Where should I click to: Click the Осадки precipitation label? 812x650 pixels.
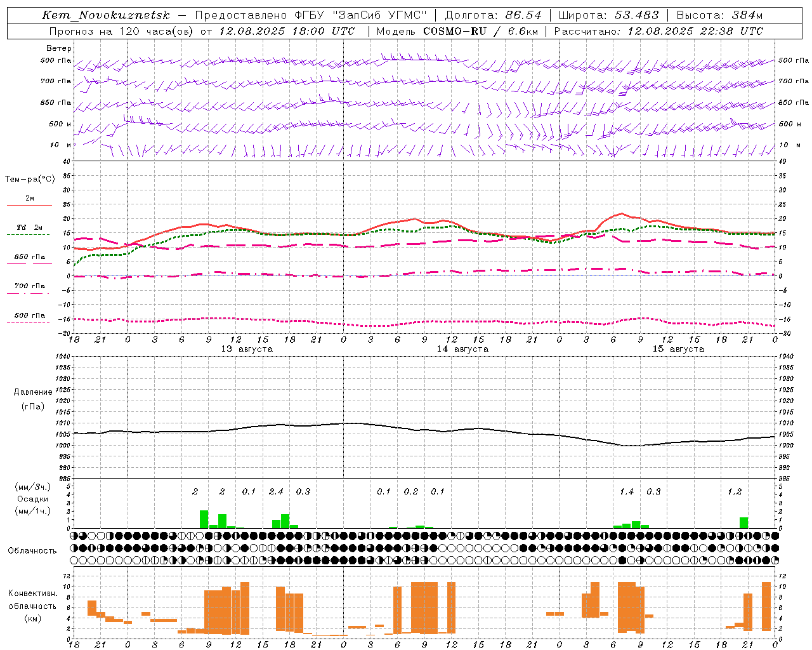tap(32, 499)
